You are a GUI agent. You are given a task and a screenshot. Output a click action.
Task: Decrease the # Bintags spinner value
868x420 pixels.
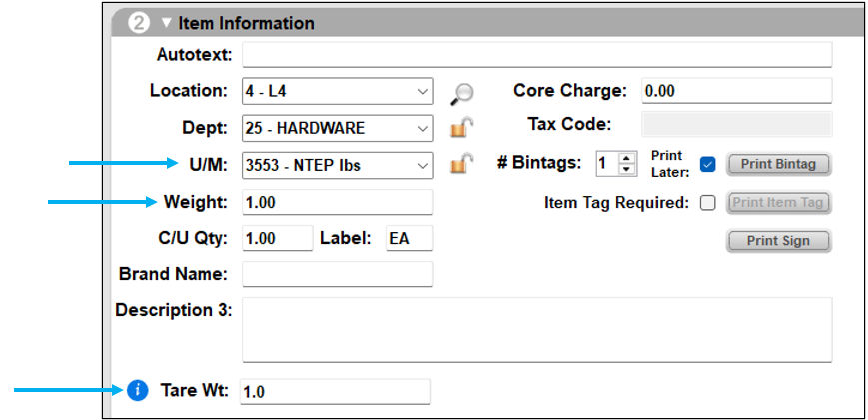(627, 170)
